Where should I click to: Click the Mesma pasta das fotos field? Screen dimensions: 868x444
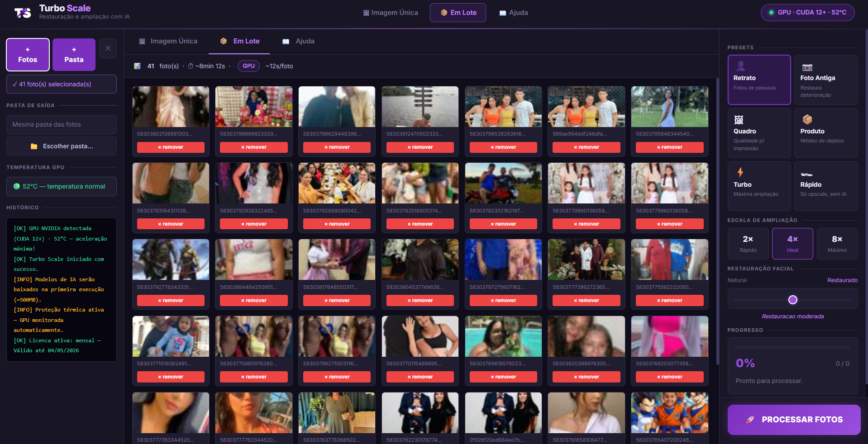pyautogui.click(x=62, y=124)
